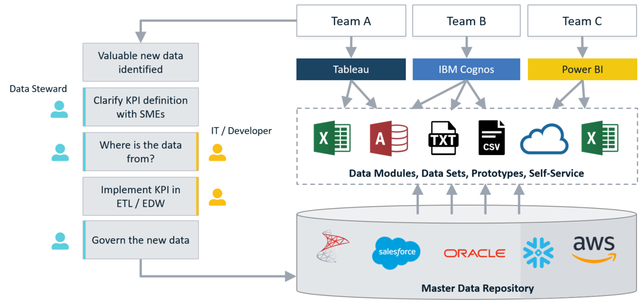This screenshot has height=306, width=644.
Task: Click the blue person icon beside Govern the new data
Action: [x=60, y=241]
